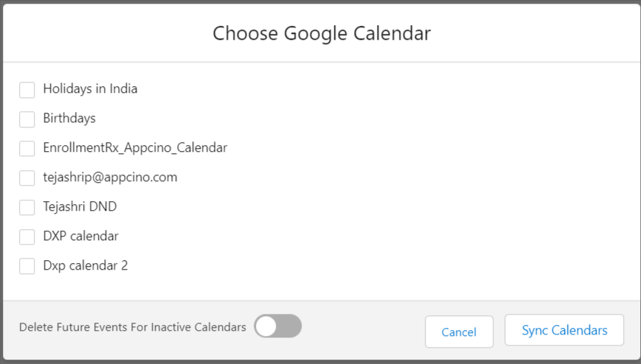Mark the Dxp calendar 2 checkbox

coord(27,267)
